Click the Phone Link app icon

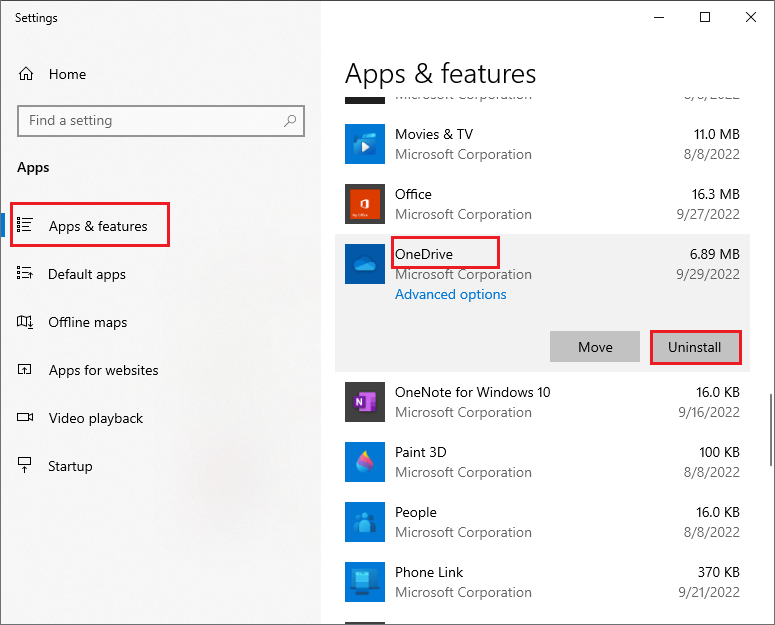point(365,582)
